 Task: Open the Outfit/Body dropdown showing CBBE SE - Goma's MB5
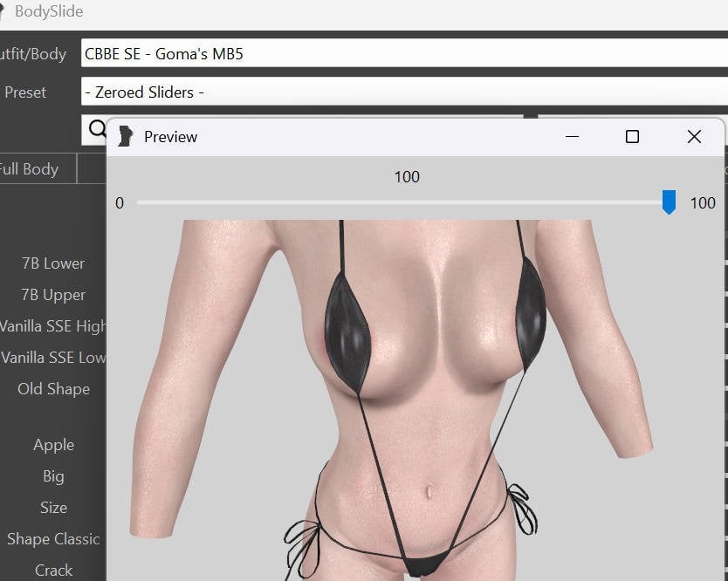pos(404,53)
